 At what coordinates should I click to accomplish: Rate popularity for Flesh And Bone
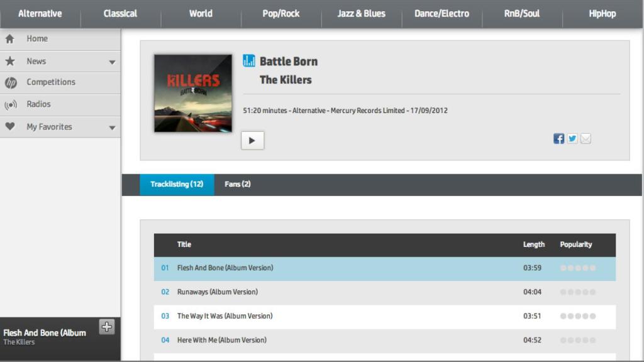pos(577,267)
